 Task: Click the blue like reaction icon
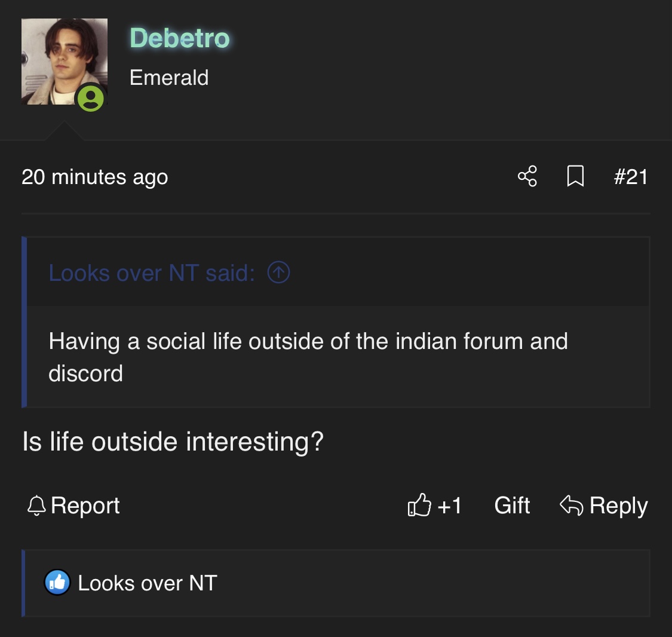[57, 583]
